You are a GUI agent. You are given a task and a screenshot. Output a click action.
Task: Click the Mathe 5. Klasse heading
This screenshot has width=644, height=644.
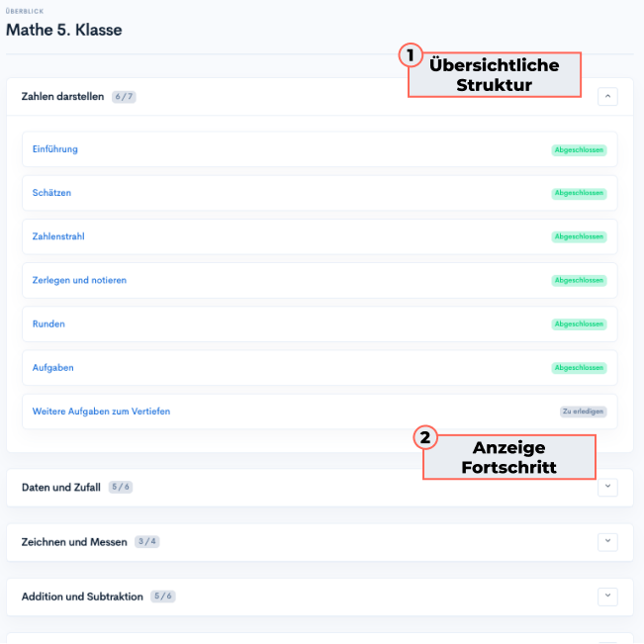coord(64,30)
